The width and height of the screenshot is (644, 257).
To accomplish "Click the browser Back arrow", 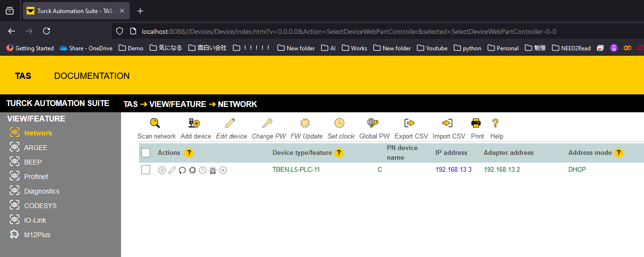I will point(12,31).
